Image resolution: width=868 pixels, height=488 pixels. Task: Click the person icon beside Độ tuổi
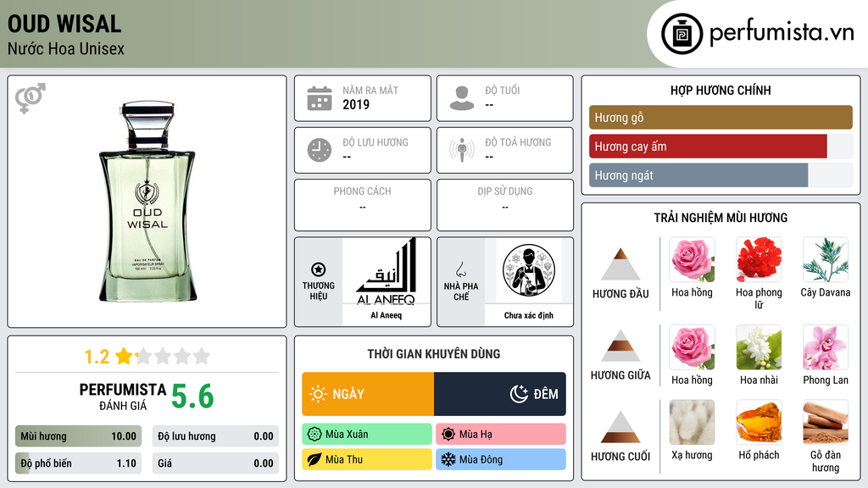pos(462,98)
